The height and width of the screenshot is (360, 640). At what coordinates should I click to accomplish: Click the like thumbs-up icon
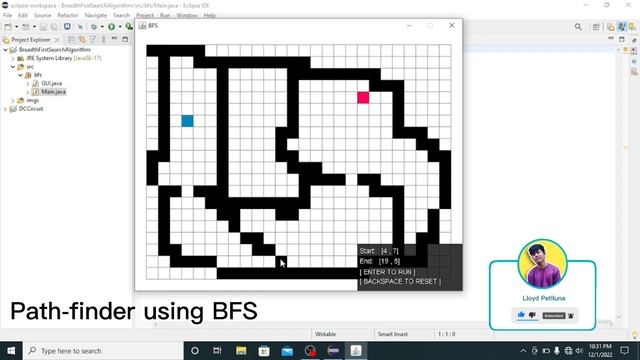pyautogui.click(x=521, y=315)
